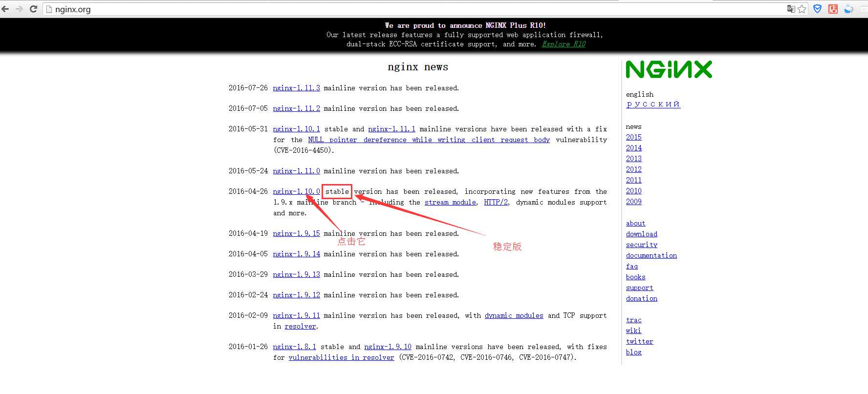Click the translate icon in address bar
The width and height of the screenshot is (868, 394).
[791, 9]
